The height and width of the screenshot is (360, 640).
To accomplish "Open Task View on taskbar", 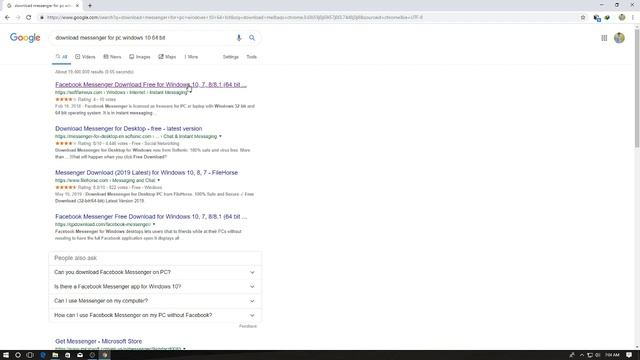I will pyautogui.click(x=30, y=355).
